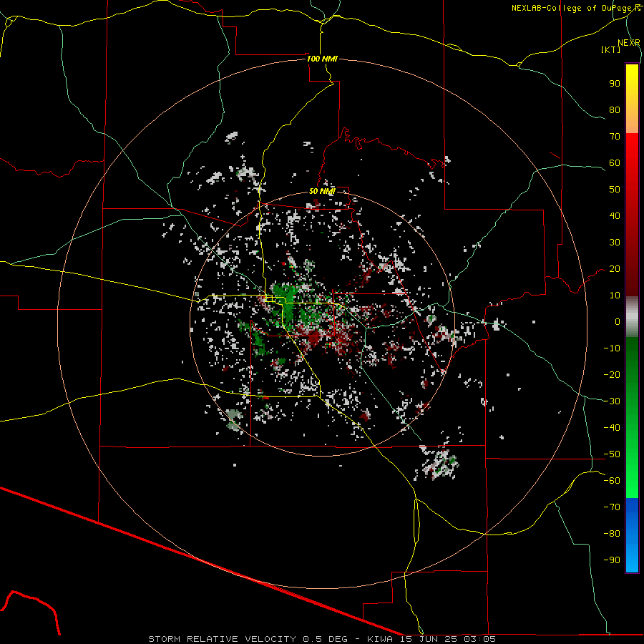Image resolution: width=644 pixels, height=644 pixels.
Task: Click the -90 value on velocity scale
Action: [x=612, y=560]
